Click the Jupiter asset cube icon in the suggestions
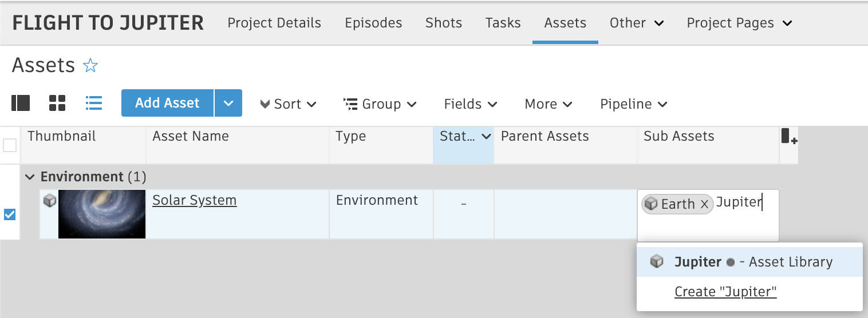Viewport: 868px width, 318px height. click(657, 262)
